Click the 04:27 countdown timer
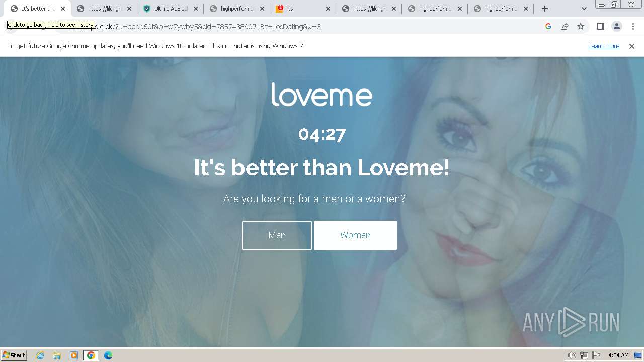This screenshot has width=644, height=362. coord(322,134)
